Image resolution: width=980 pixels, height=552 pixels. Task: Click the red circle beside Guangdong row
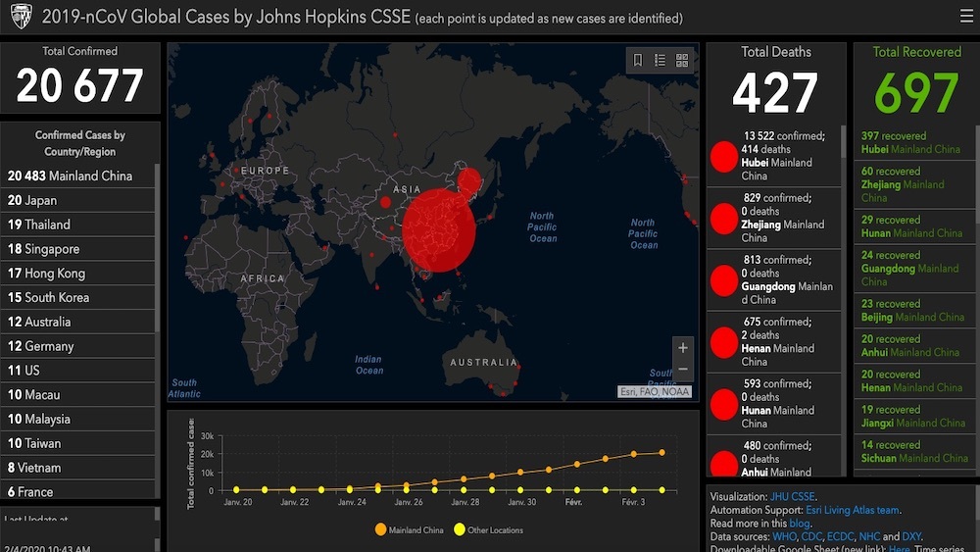point(724,280)
